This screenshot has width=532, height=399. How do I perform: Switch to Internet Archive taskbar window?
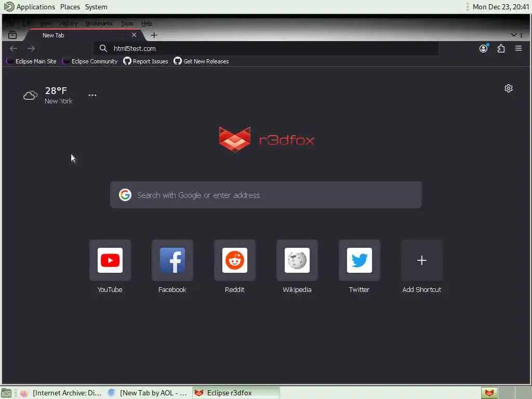tap(61, 393)
